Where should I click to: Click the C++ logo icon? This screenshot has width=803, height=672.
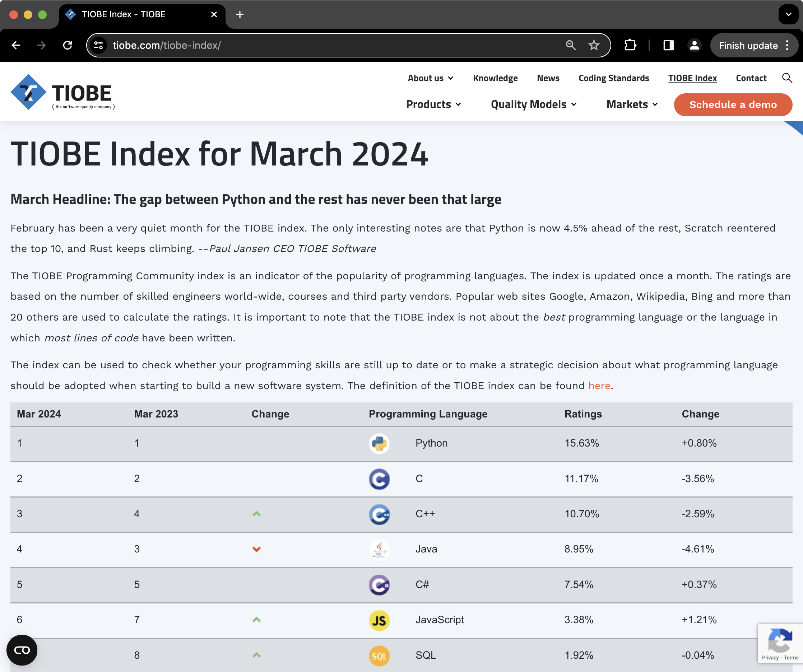pos(379,514)
